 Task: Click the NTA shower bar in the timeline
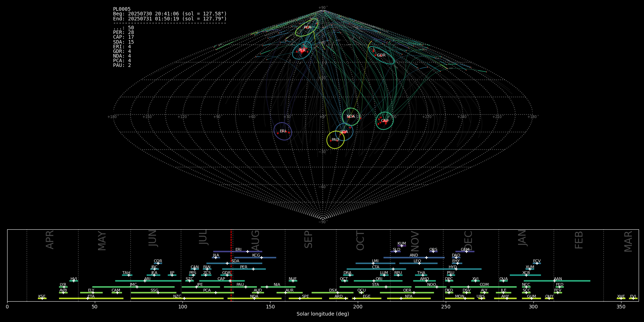pyautogui.click(x=409, y=298)
